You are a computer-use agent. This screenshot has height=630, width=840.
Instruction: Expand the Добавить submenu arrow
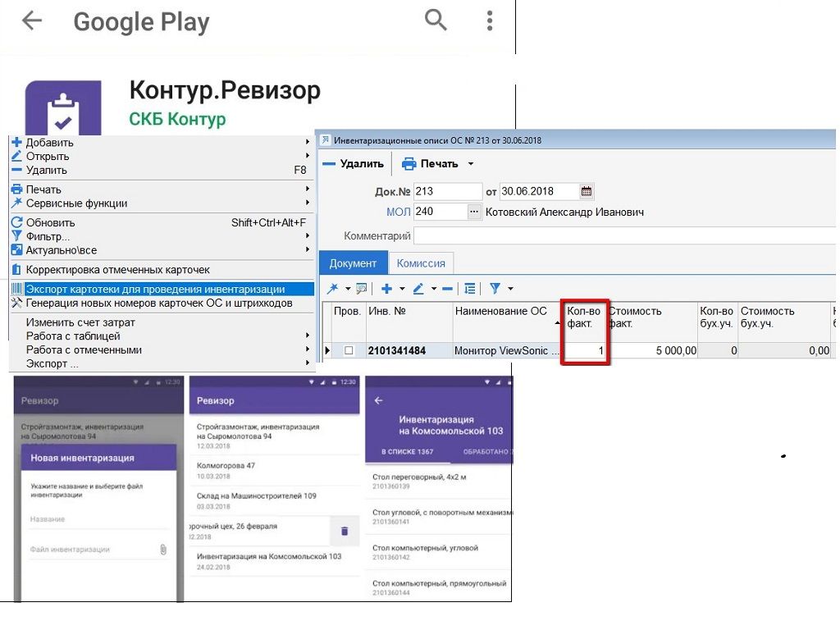(308, 142)
